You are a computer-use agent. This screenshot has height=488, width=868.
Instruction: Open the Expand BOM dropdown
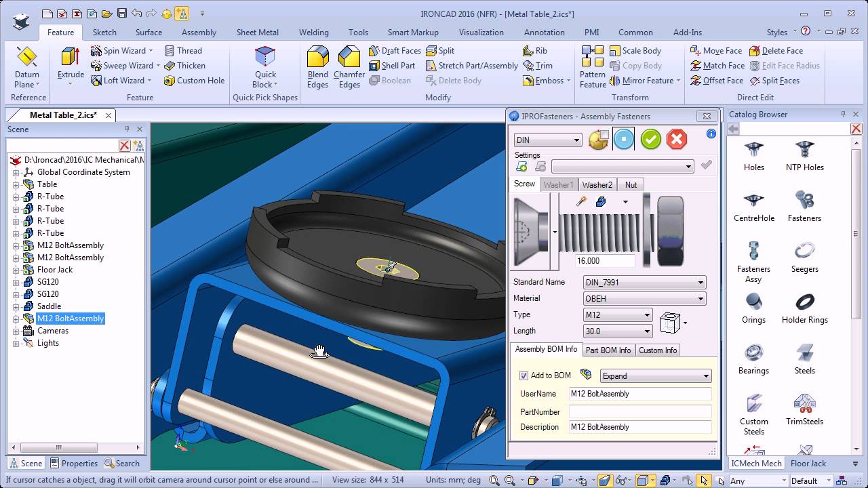pyautogui.click(x=656, y=376)
